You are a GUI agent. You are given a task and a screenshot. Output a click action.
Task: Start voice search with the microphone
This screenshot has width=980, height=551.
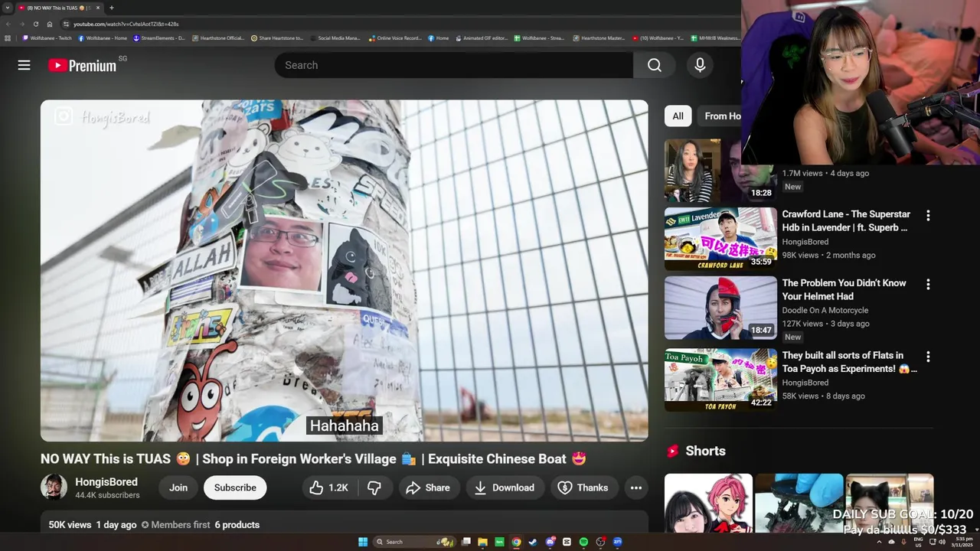pos(700,65)
